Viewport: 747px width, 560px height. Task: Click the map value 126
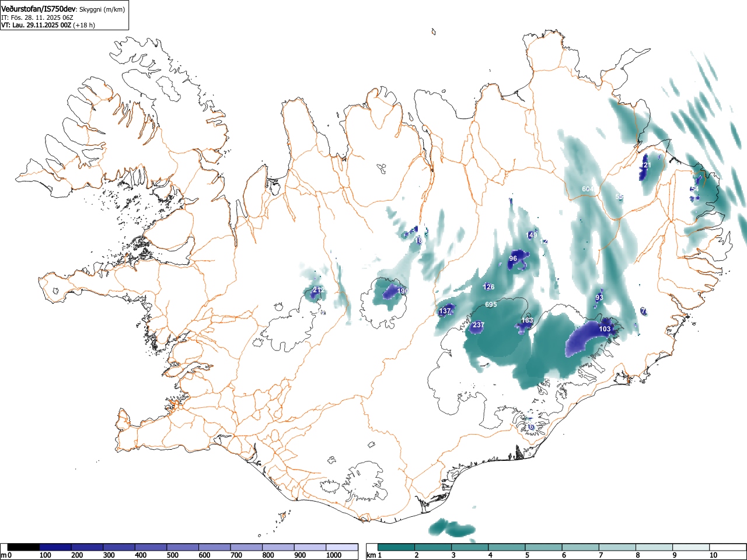(489, 287)
